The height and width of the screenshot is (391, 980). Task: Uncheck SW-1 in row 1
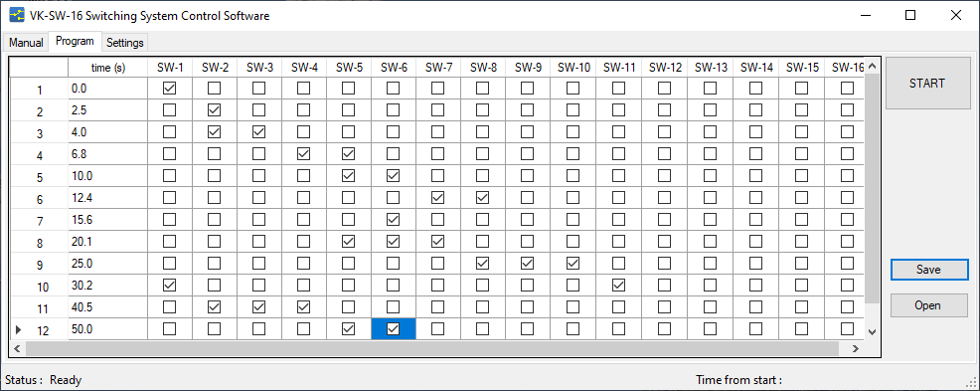(x=169, y=89)
